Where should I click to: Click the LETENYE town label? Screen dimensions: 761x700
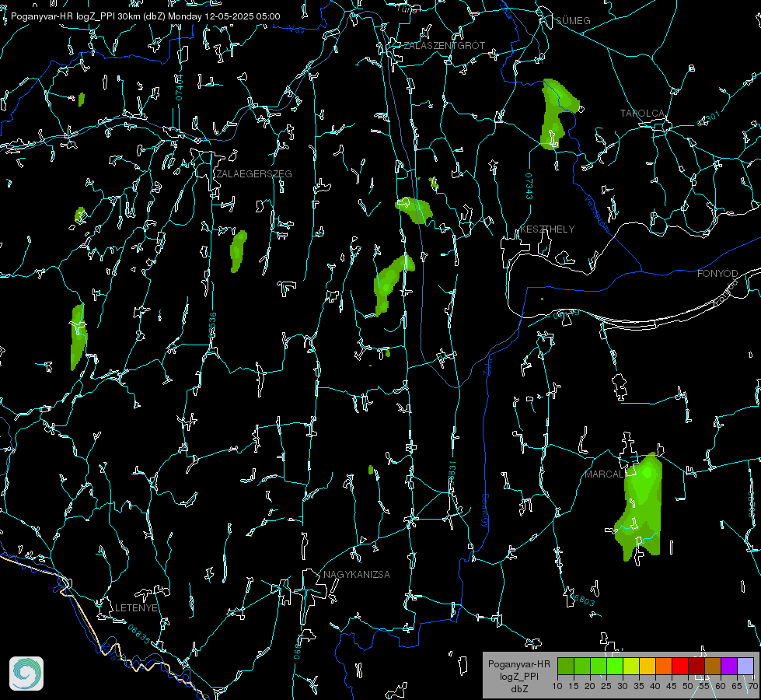coord(136,607)
